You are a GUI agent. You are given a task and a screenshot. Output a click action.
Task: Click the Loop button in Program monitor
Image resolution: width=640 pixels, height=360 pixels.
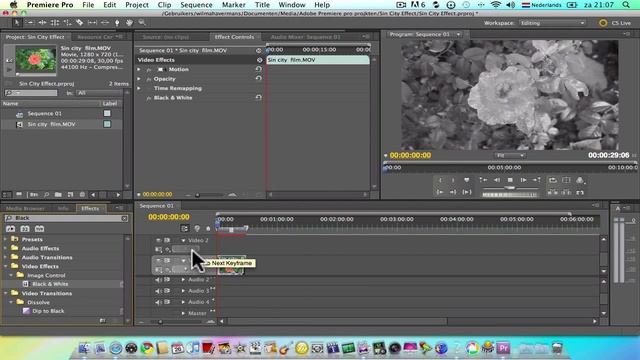[553, 180]
